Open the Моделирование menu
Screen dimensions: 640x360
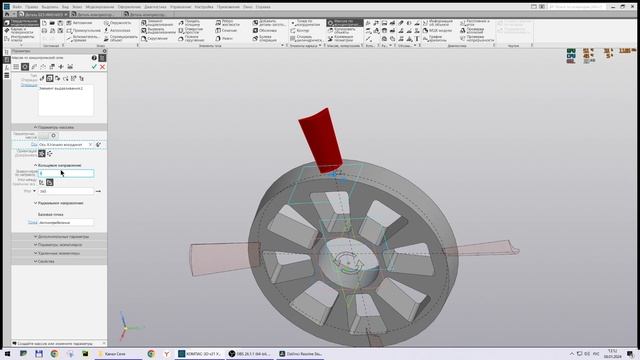pos(100,7)
